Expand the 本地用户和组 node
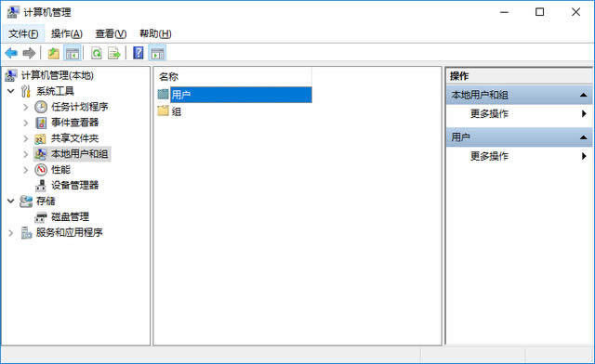 click(26, 154)
